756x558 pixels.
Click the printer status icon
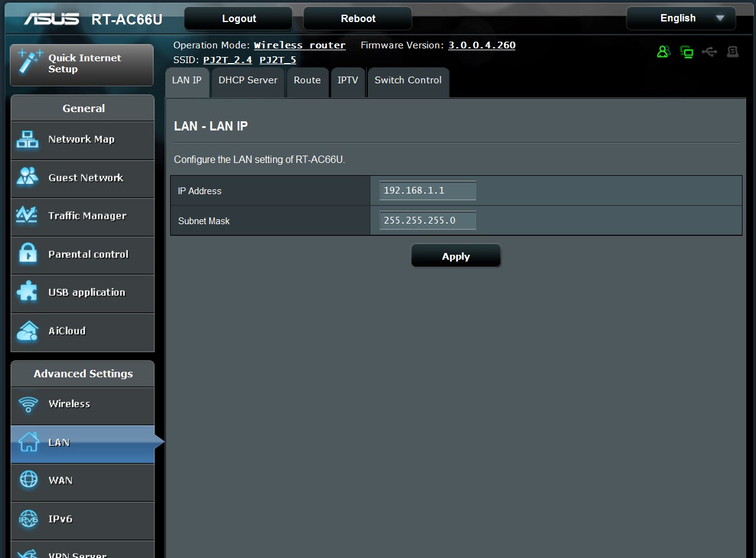point(733,52)
